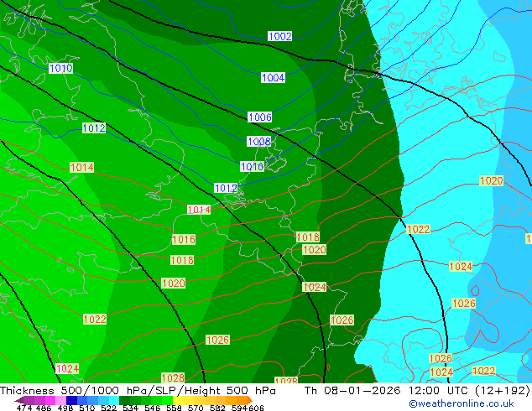Select the 1010 label near the top-left coast
The height and width of the screenshot is (411, 532).
[x=61, y=68]
